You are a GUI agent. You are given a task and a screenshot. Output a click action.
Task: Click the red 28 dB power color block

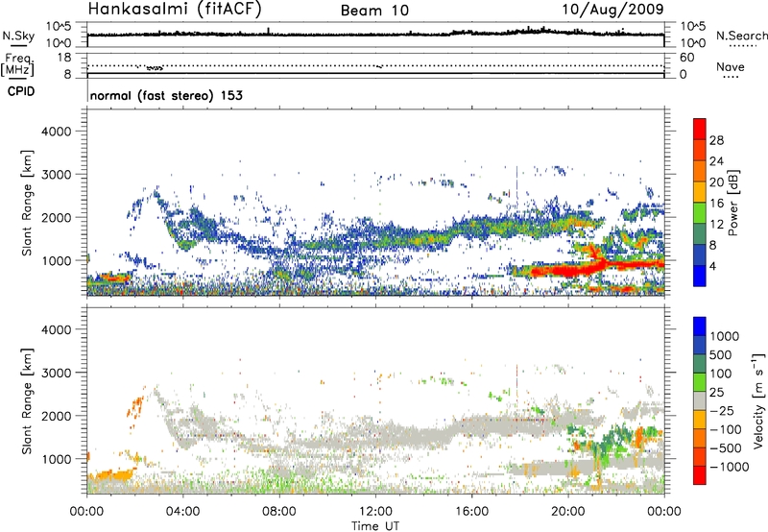tap(700, 130)
